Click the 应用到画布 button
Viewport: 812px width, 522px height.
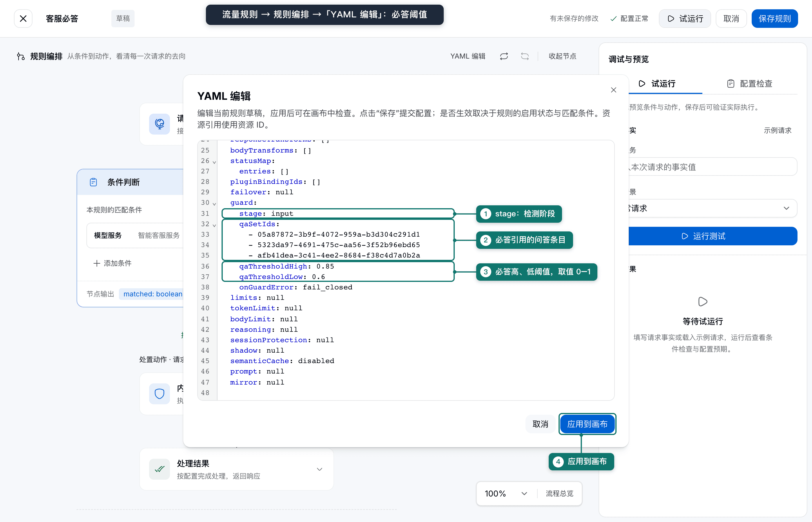point(587,424)
